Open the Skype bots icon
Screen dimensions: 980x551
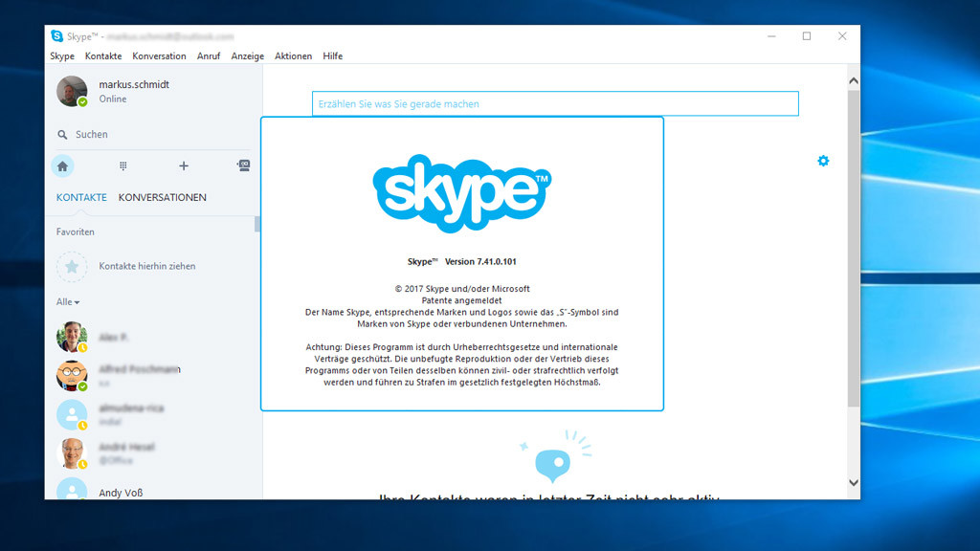tap(243, 165)
